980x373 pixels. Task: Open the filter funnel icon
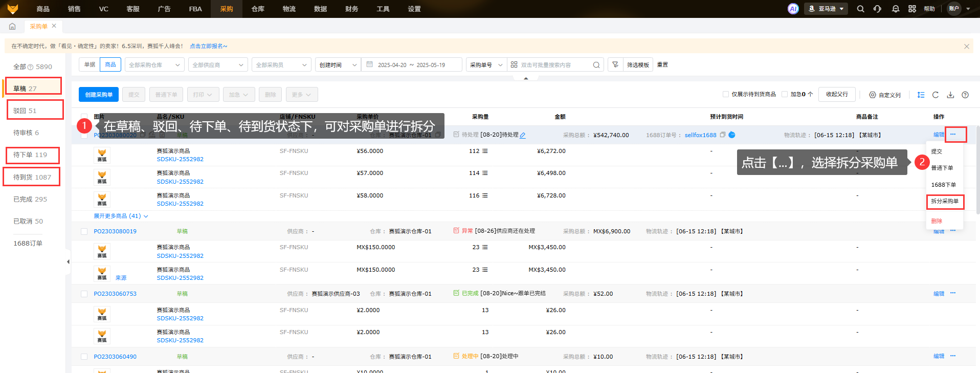(x=615, y=65)
